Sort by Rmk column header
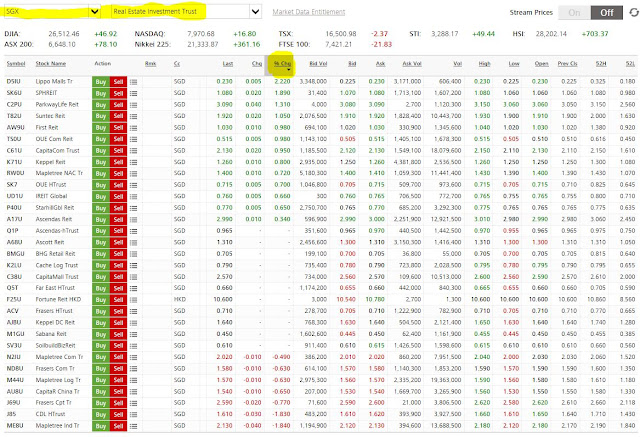This screenshot has width=640, height=437. coord(150,64)
